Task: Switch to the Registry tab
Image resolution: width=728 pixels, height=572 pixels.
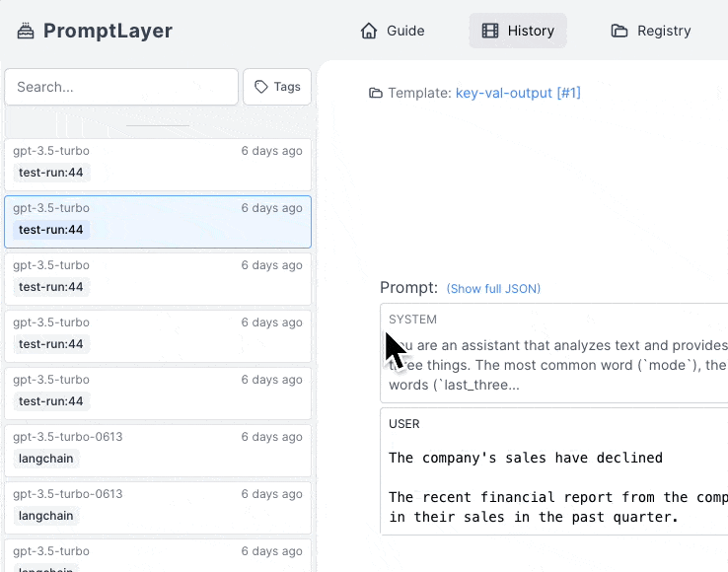Action: [651, 31]
